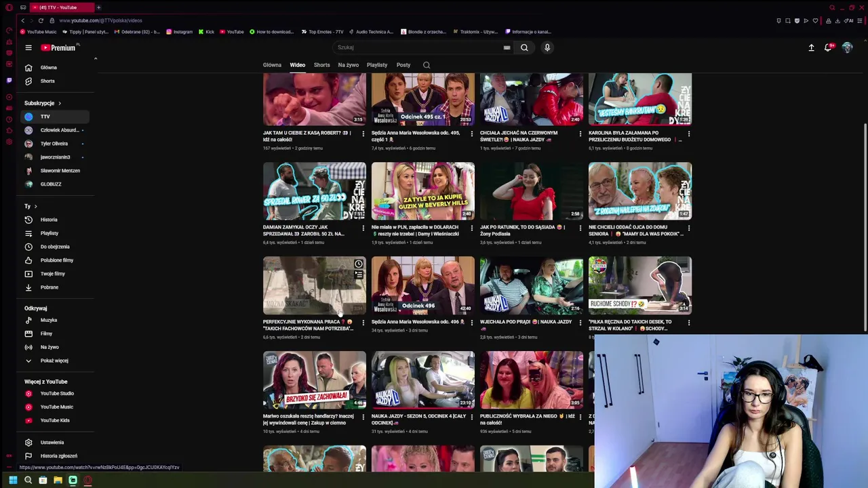This screenshot has height=488, width=868.
Task: Open the BRZYDKO SIĘ ZACHOWAŁA thumbnail
Action: click(315, 380)
